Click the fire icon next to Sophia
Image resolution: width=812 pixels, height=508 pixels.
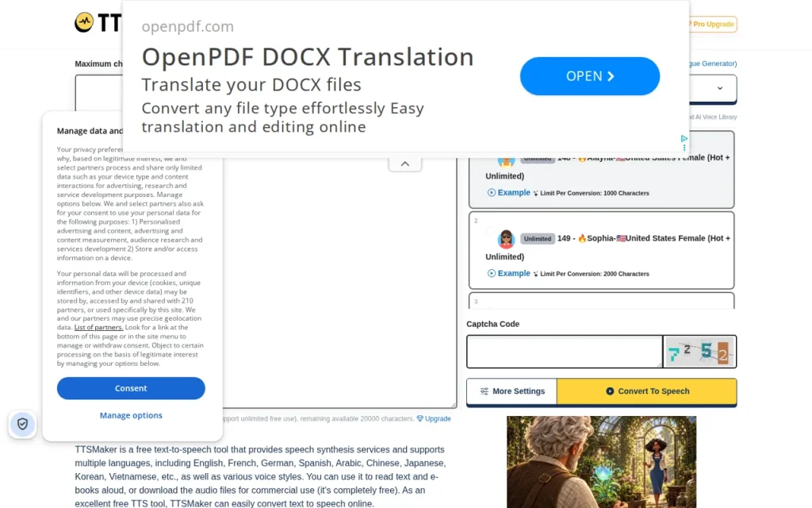pos(582,238)
